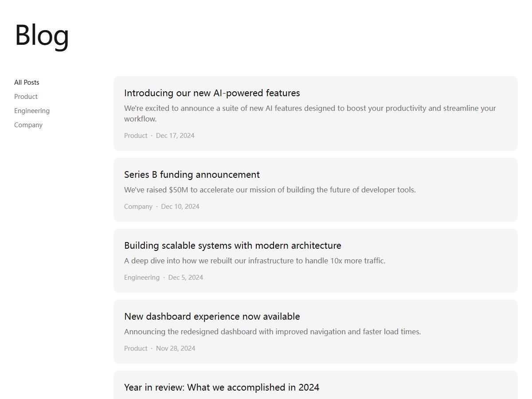Click the Dec 5, 2024 date label
Viewport: 532px width, 399px height.
[186, 278]
